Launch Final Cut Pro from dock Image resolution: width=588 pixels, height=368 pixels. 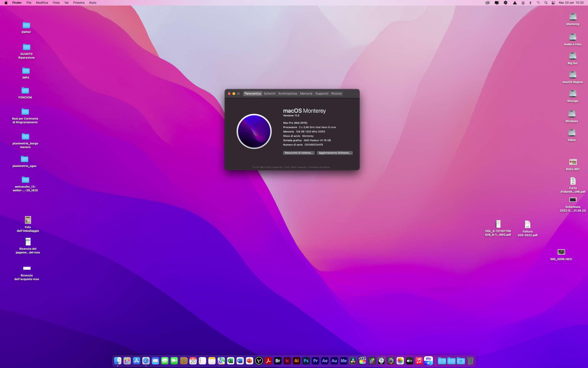[x=363, y=361]
